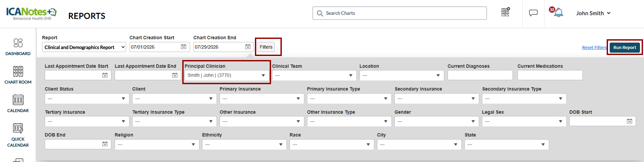644x162 pixels.
Task: Click the Search Charts field
Action: (x=400, y=13)
